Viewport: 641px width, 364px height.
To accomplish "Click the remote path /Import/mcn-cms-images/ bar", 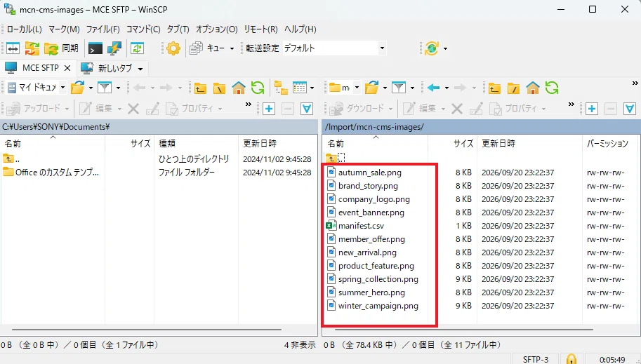I will pyautogui.click(x=481, y=127).
